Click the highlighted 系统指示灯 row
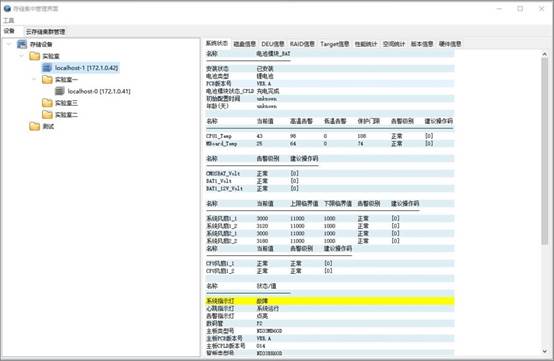554x361 pixels. coord(330,301)
